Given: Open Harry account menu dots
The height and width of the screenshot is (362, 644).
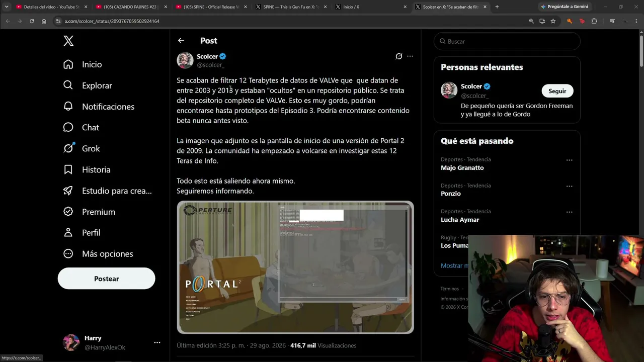Looking at the screenshot, I should click(157, 342).
